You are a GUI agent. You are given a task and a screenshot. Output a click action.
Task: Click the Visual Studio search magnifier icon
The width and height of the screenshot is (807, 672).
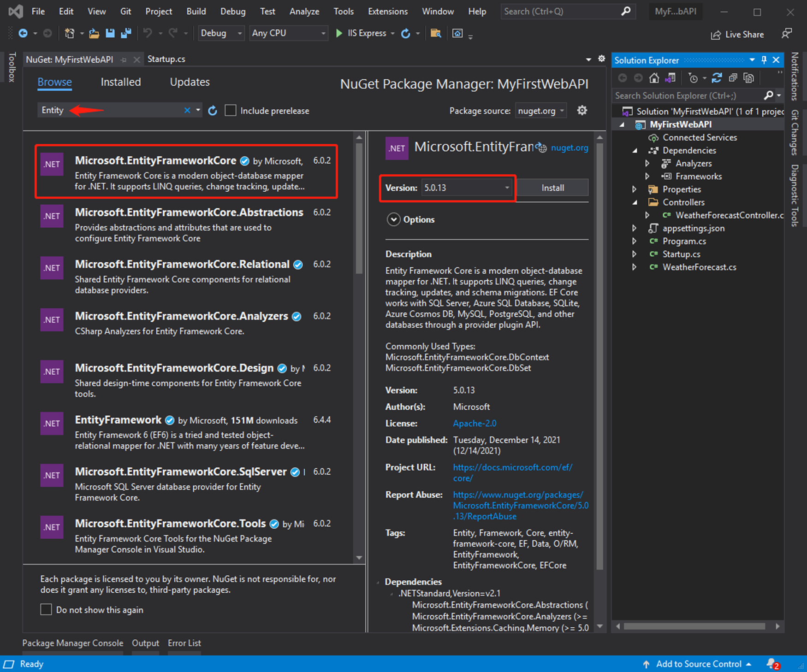coord(626,11)
